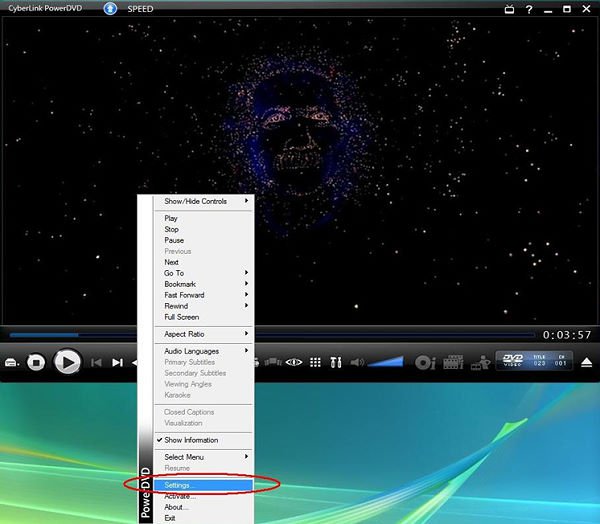Click About... in the context menu

coord(176,507)
